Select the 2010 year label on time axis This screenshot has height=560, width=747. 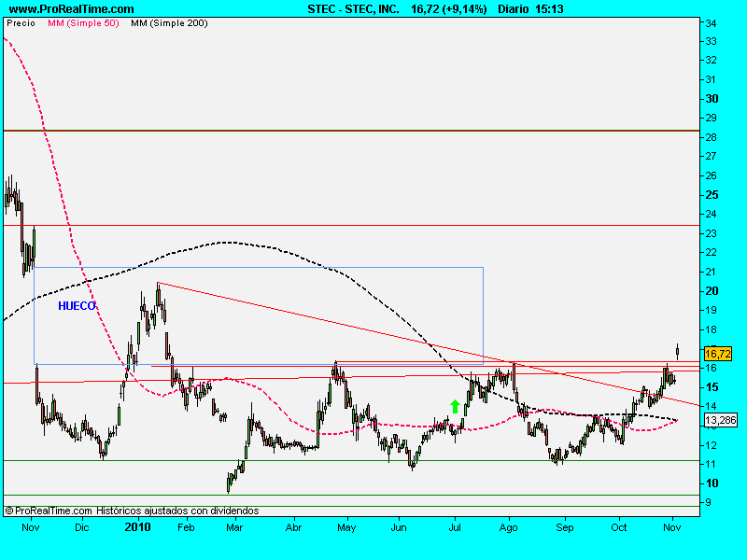coord(137,527)
